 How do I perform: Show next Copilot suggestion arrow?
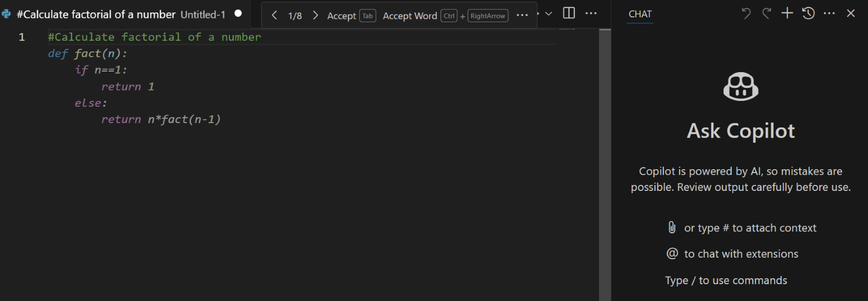coord(315,15)
